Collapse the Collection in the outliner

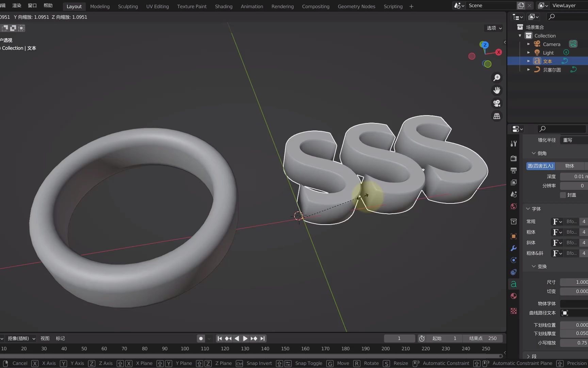(520, 35)
